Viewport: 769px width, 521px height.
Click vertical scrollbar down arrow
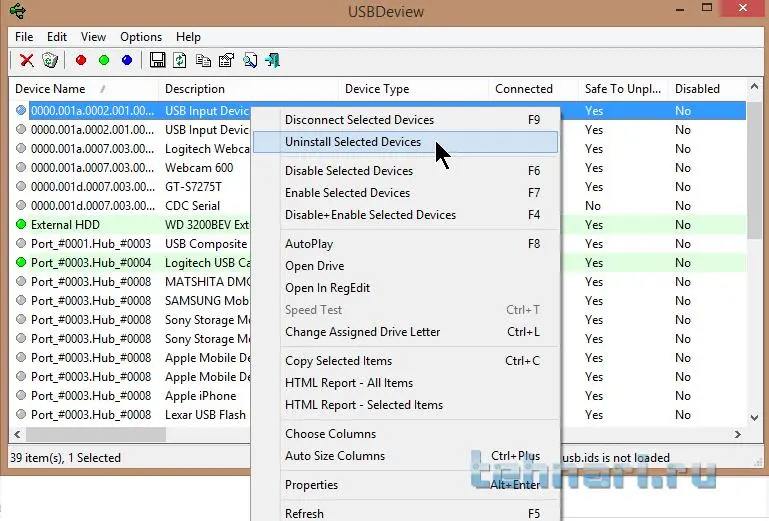pyautogui.click(x=754, y=418)
